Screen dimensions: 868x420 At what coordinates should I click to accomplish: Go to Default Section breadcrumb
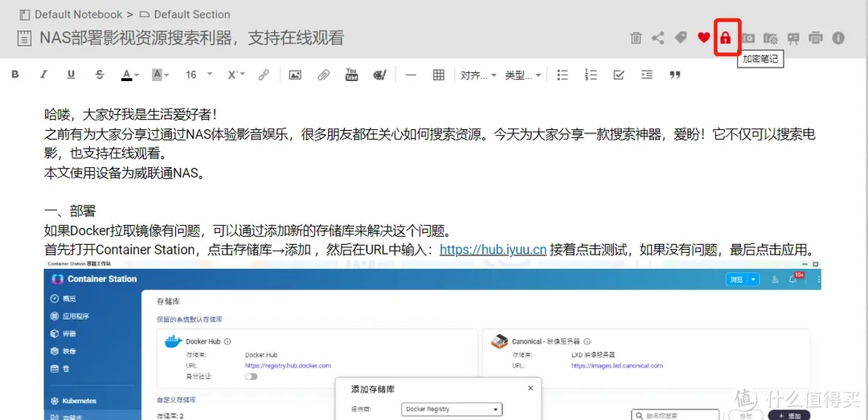(191, 14)
